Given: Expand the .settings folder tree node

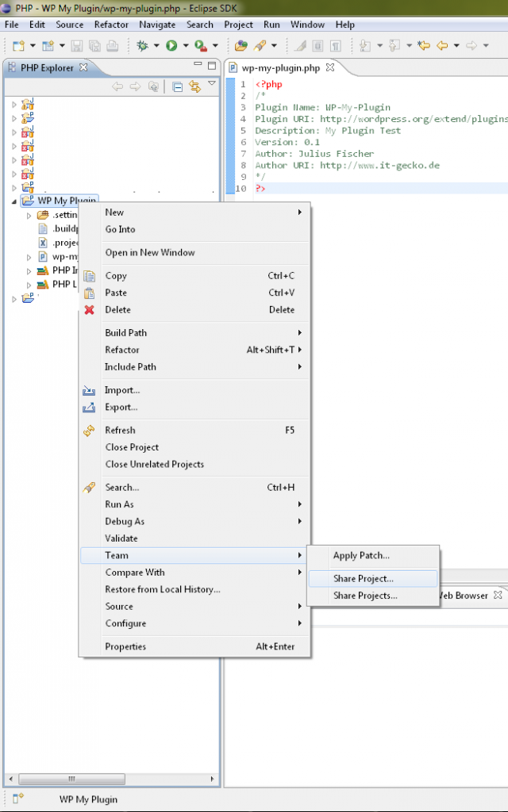Looking at the screenshot, I should coord(29,216).
